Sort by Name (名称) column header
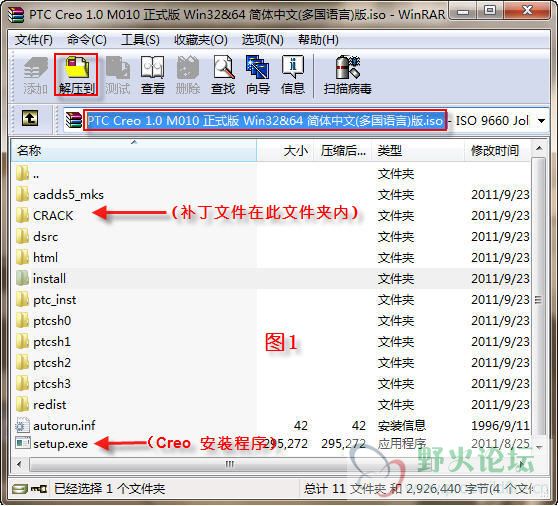 pos(134,151)
